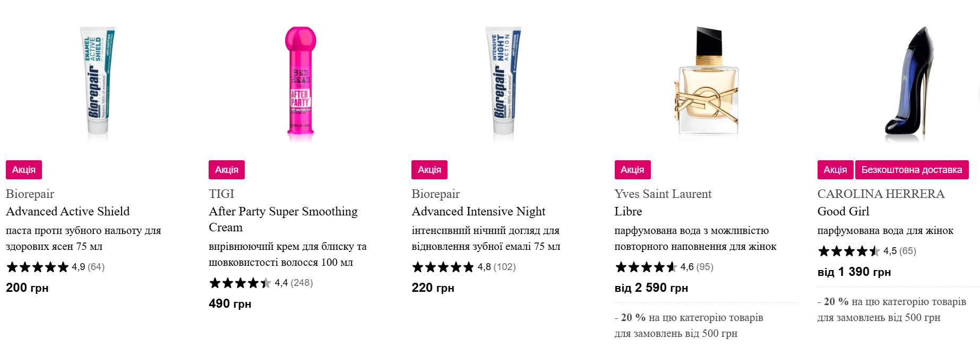Click the star rating 4,8 (102)
This screenshot has width=980, height=347.
(463, 267)
